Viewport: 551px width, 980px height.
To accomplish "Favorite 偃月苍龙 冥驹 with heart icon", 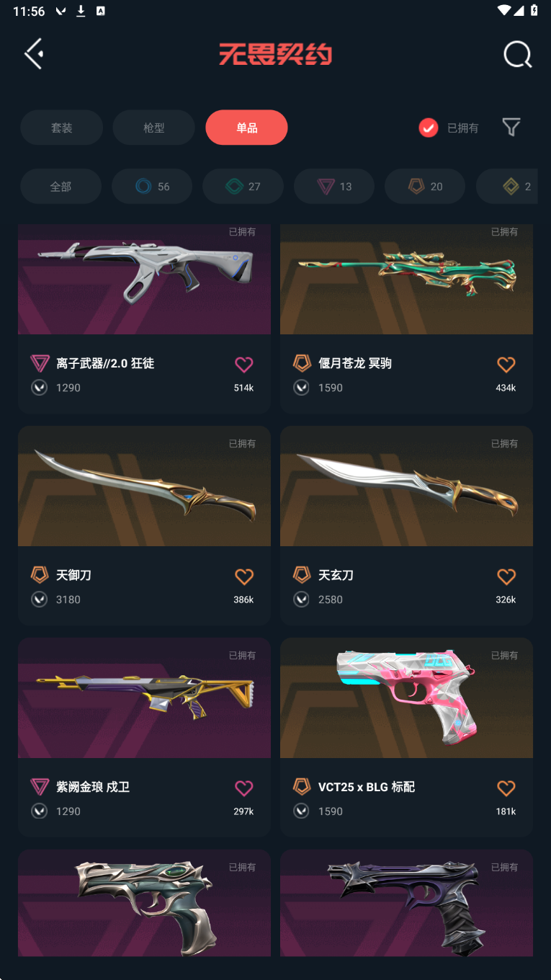I will tap(506, 365).
